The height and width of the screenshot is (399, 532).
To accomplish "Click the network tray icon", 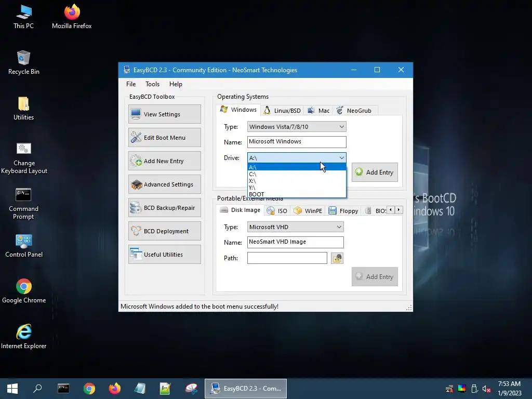I will pos(449,389).
